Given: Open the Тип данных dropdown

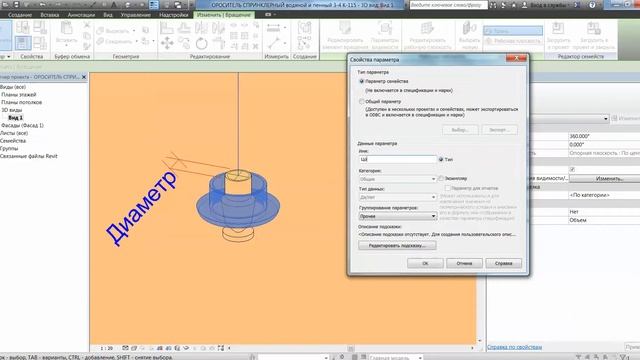Looking at the screenshot, I should (x=398, y=197).
